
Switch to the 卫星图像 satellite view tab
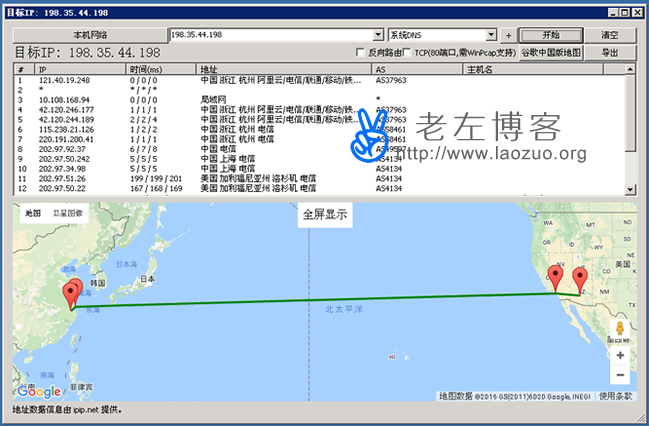[68, 213]
